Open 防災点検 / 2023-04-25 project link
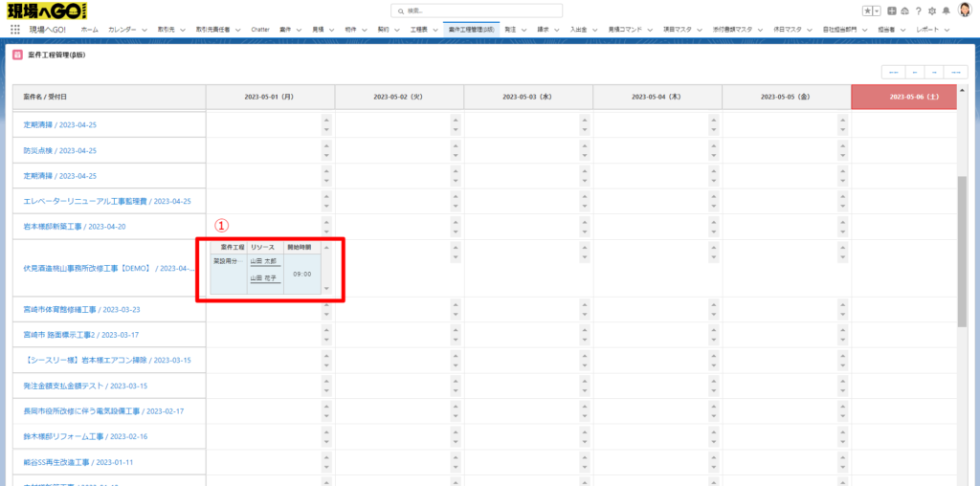 59,150
